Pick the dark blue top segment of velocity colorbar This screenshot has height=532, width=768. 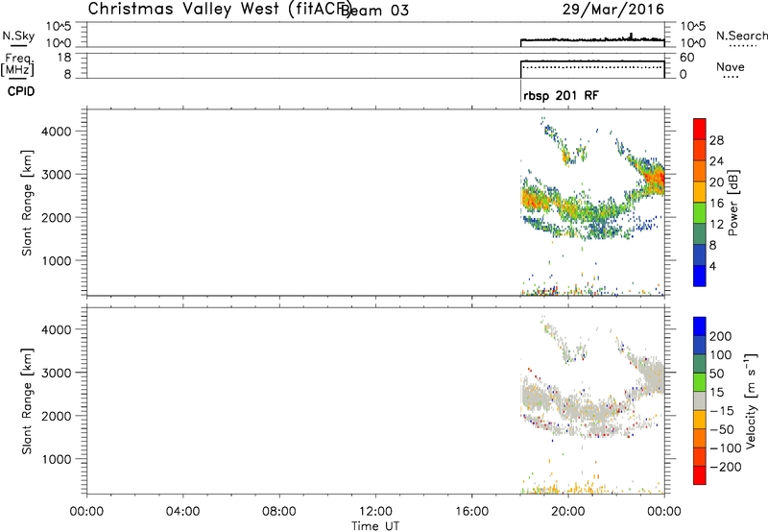point(700,326)
